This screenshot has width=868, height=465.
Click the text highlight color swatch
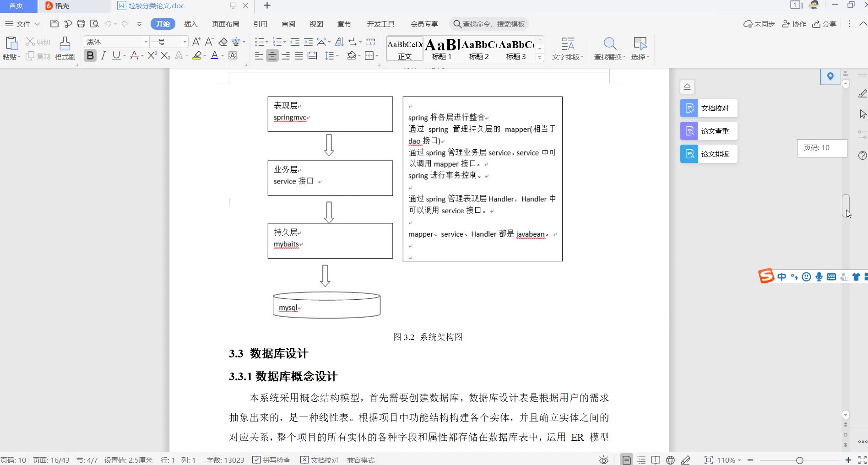197,55
